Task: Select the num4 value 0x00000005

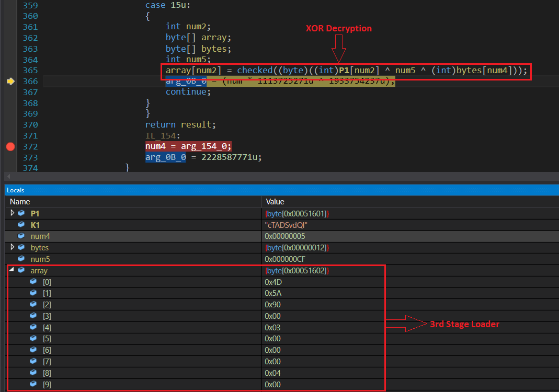Action: click(285, 236)
